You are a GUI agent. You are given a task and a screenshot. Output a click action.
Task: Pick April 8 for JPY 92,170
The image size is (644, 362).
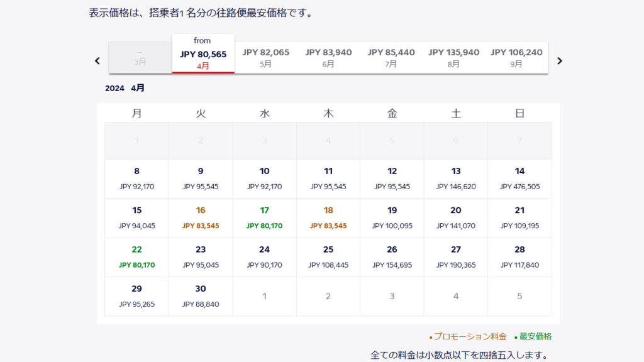click(137, 178)
